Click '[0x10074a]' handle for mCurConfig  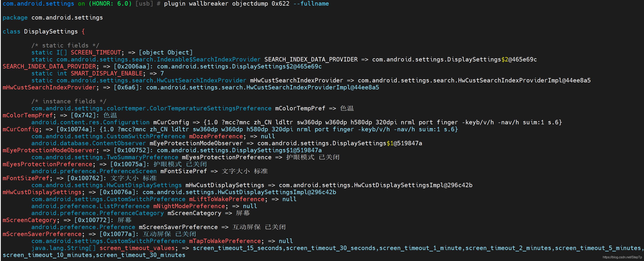[76, 129]
